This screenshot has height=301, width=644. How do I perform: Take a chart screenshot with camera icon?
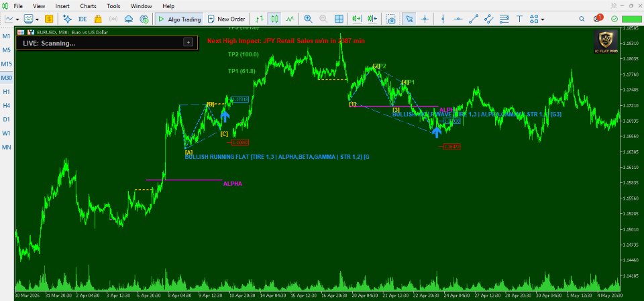click(391, 19)
